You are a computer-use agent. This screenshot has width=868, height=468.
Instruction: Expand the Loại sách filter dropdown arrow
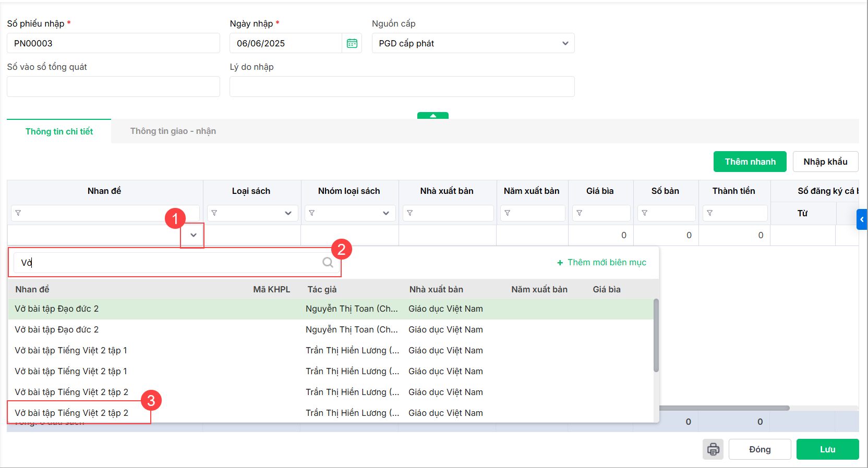click(288, 213)
